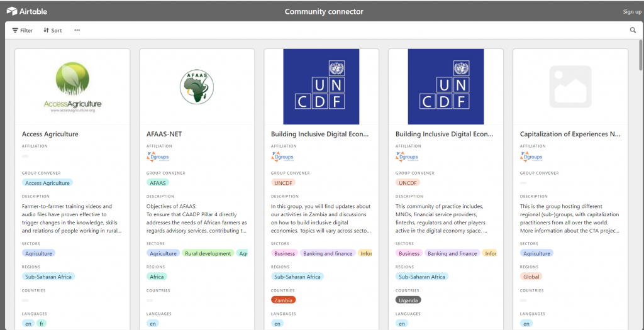Click the Rural development sector tag

click(208, 253)
